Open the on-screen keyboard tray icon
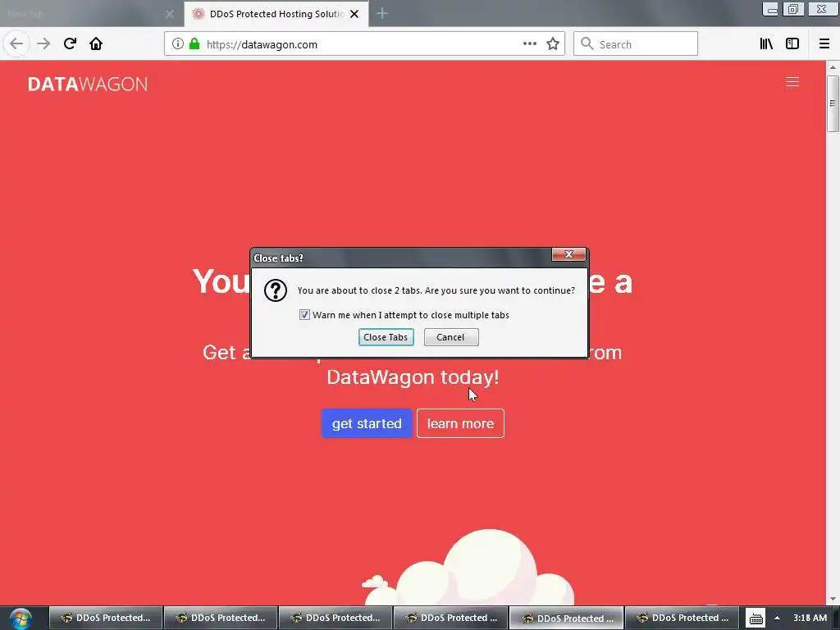840x630 pixels. click(756, 619)
